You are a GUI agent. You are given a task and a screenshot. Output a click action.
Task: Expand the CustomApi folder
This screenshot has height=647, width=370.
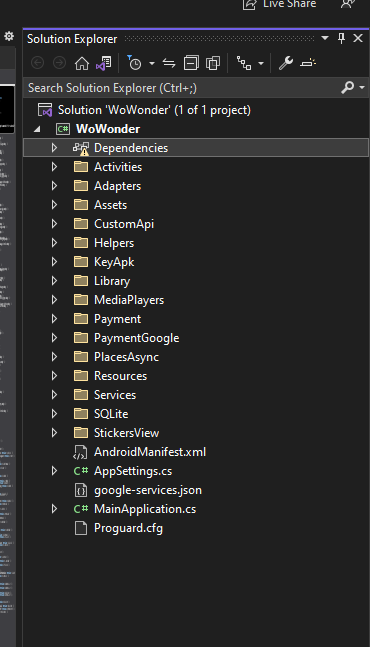[54, 224]
